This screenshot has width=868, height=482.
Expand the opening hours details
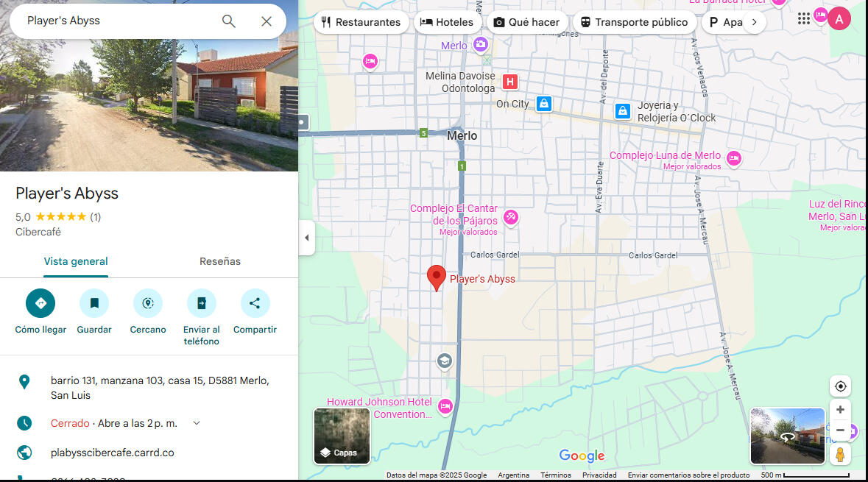point(196,422)
